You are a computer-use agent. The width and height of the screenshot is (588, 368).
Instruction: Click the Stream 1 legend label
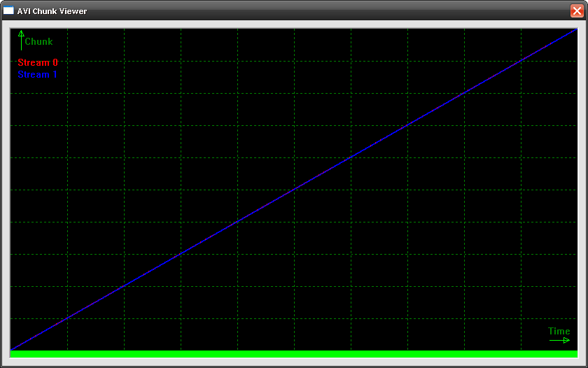38,75
